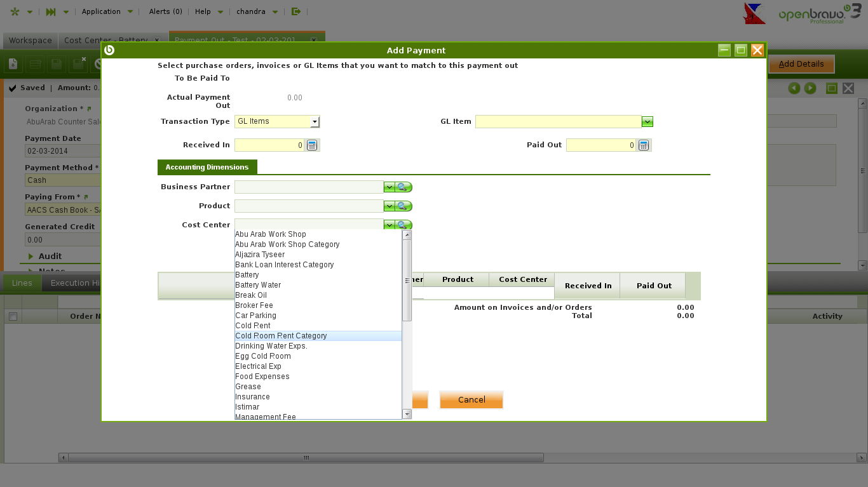Open calculator for Received In field
Screen dimensions: 868x487
[312, 145]
